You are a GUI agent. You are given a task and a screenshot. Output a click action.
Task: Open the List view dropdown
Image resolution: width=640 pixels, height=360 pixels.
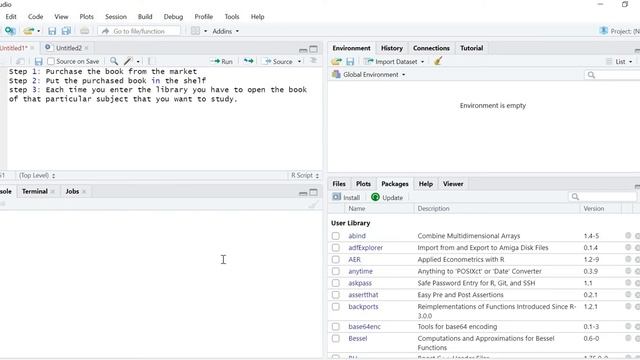click(631, 62)
